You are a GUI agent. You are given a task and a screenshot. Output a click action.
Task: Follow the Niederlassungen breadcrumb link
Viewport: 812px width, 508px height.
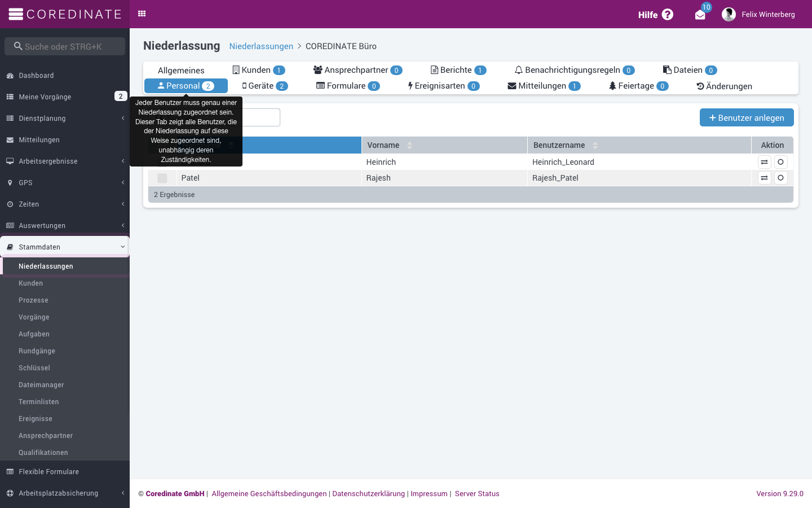click(261, 46)
